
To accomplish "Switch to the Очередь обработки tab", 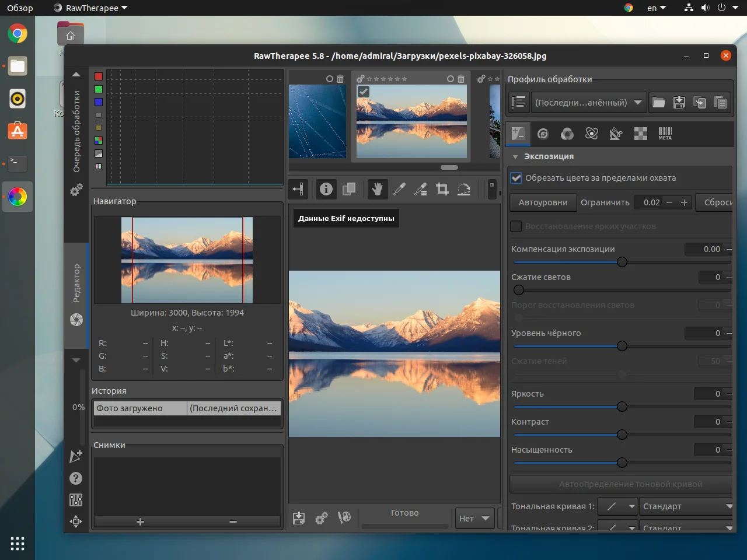I will [x=76, y=131].
